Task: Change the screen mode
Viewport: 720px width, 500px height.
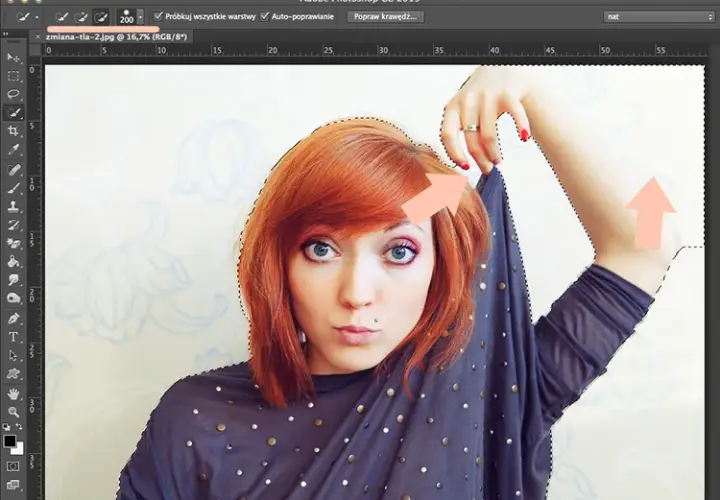Action: tap(13, 484)
